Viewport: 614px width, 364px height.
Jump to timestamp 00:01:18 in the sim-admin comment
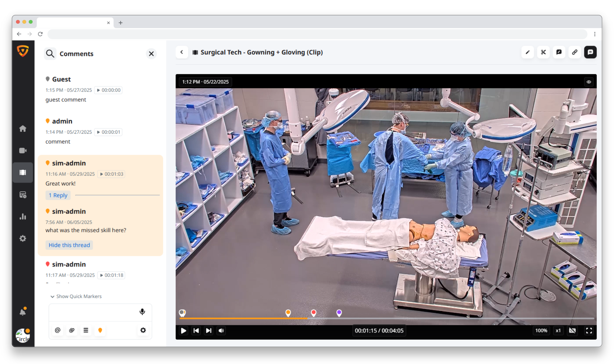coord(111,275)
